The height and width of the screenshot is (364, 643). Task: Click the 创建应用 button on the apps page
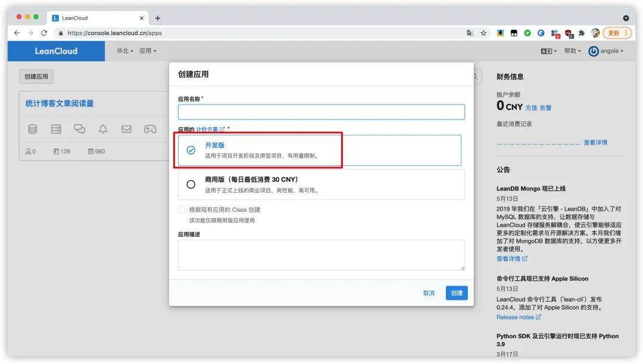pyautogui.click(x=36, y=77)
